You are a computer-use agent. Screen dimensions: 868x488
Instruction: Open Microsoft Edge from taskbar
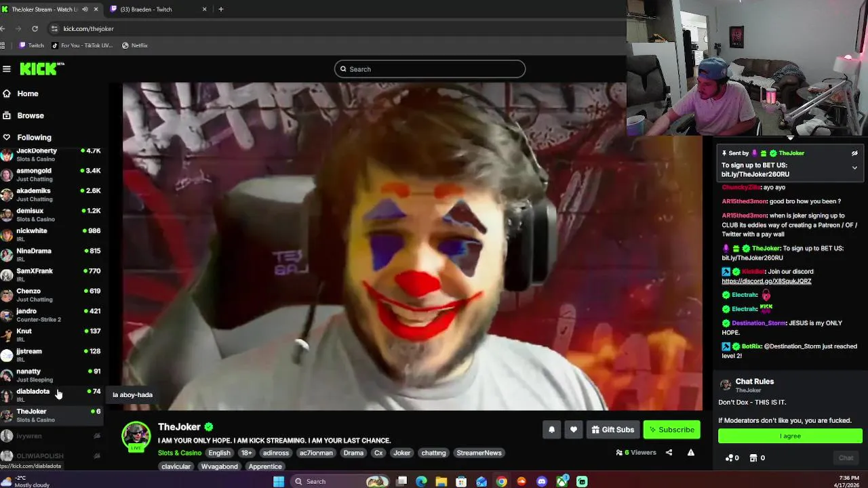coord(421,481)
